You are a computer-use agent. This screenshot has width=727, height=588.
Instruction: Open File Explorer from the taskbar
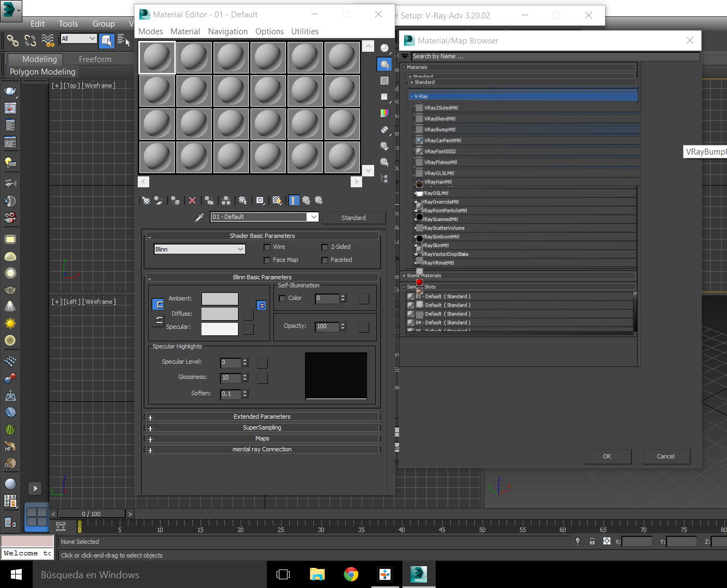tap(317, 574)
